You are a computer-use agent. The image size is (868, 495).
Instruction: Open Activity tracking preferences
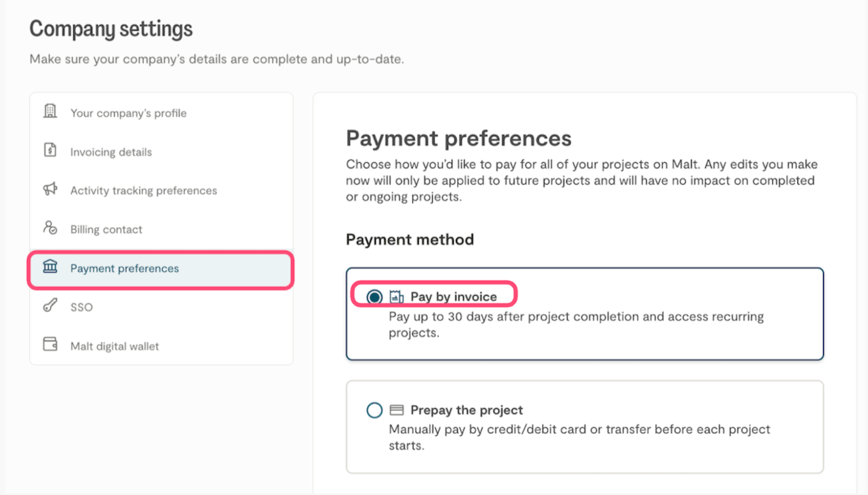[144, 191]
